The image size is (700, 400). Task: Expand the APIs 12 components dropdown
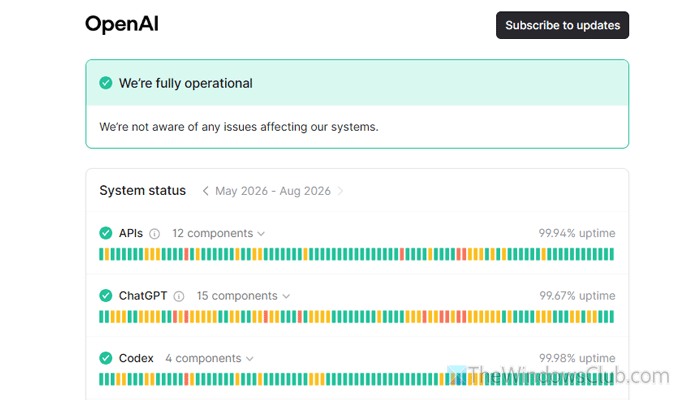(x=218, y=233)
